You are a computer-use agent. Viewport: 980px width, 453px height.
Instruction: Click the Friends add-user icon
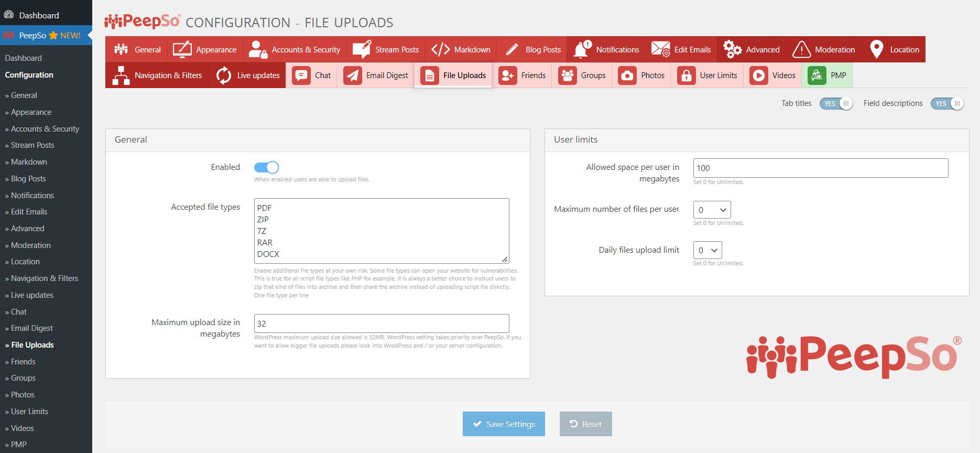(508, 75)
